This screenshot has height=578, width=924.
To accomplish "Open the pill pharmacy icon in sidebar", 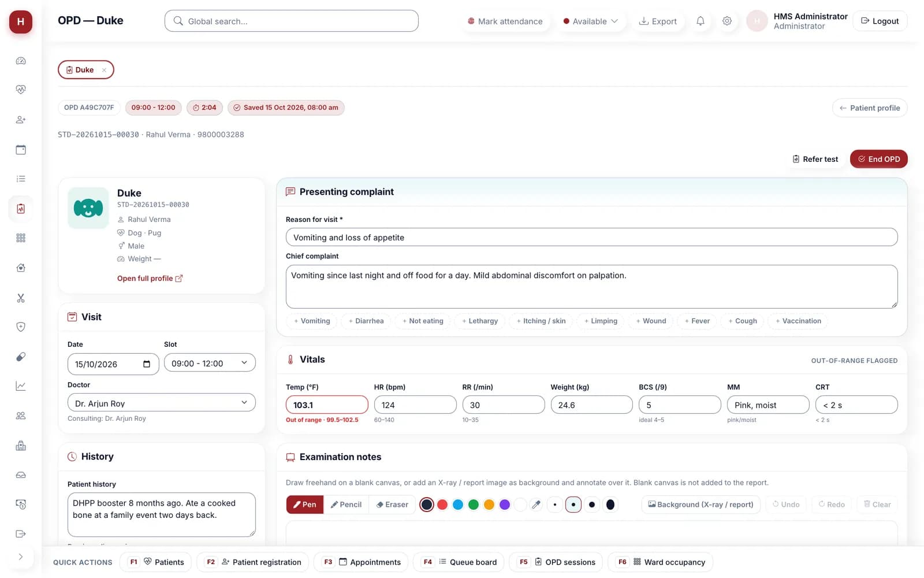I will pos(21,357).
